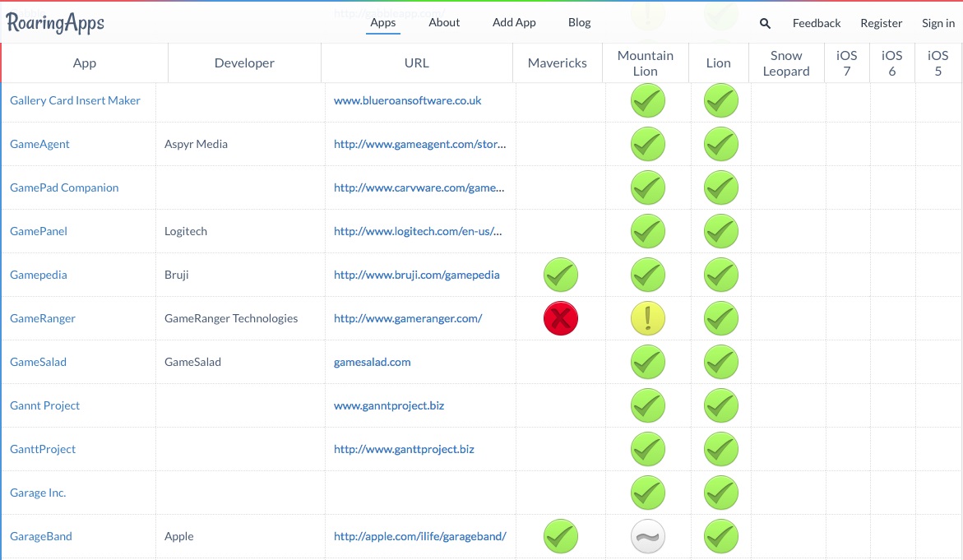
Task: Open the Gannt Project app page
Action: coord(45,405)
